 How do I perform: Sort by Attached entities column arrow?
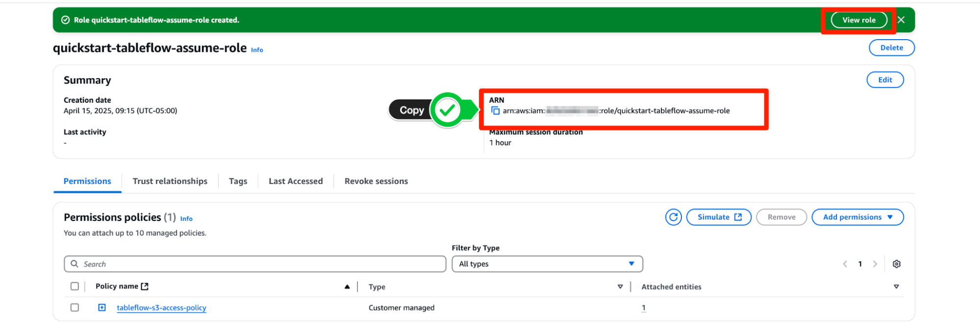(896, 287)
